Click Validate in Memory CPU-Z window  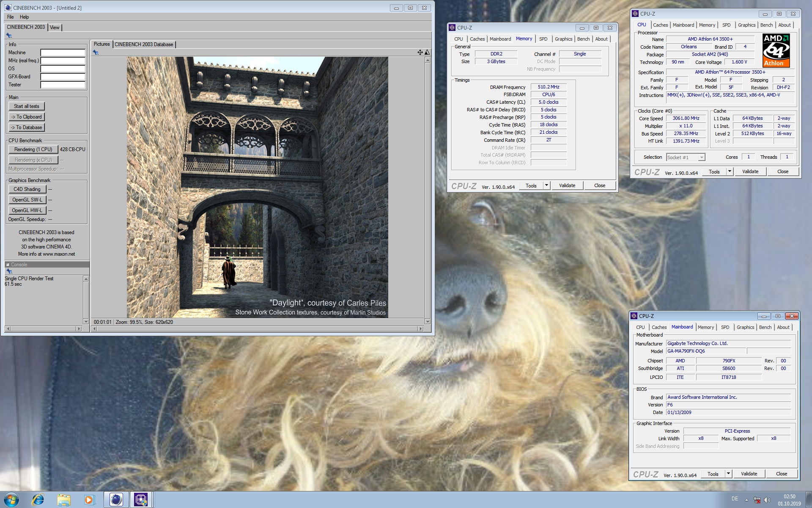567,185
